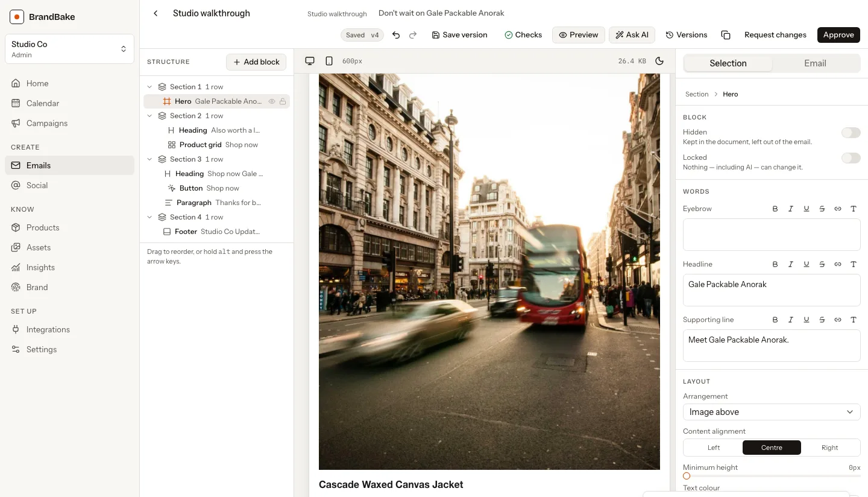Viewport: 868px width, 497px height.
Task: Undo the last change
Action: click(396, 35)
